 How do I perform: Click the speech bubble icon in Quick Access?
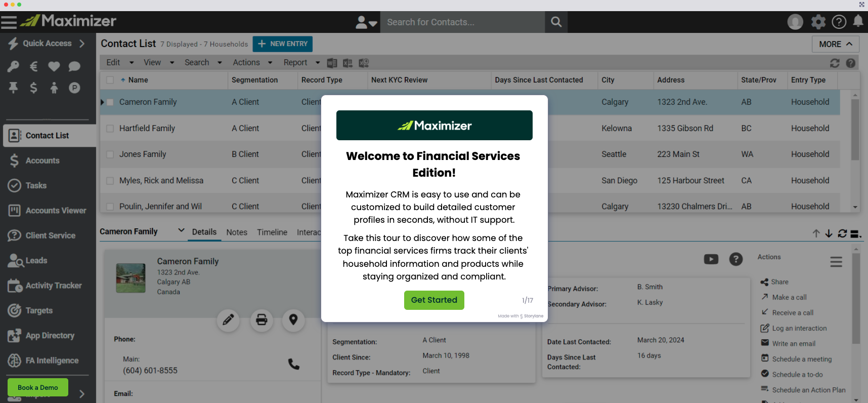coord(74,66)
